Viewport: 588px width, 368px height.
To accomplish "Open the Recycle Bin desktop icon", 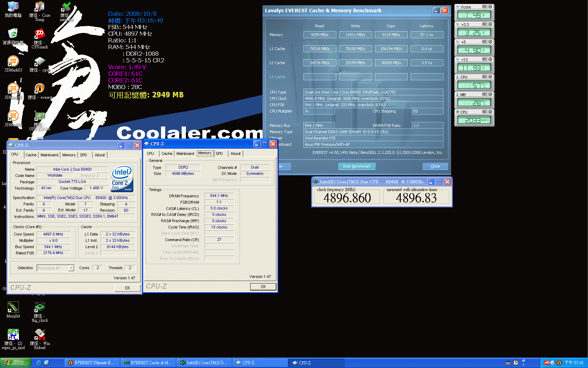I will (x=13, y=36).
